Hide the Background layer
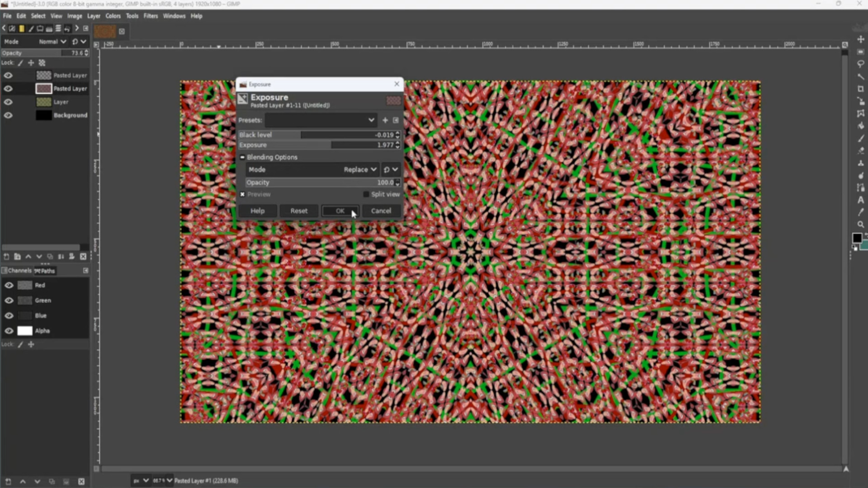The width and height of the screenshot is (868, 488). 8,115
